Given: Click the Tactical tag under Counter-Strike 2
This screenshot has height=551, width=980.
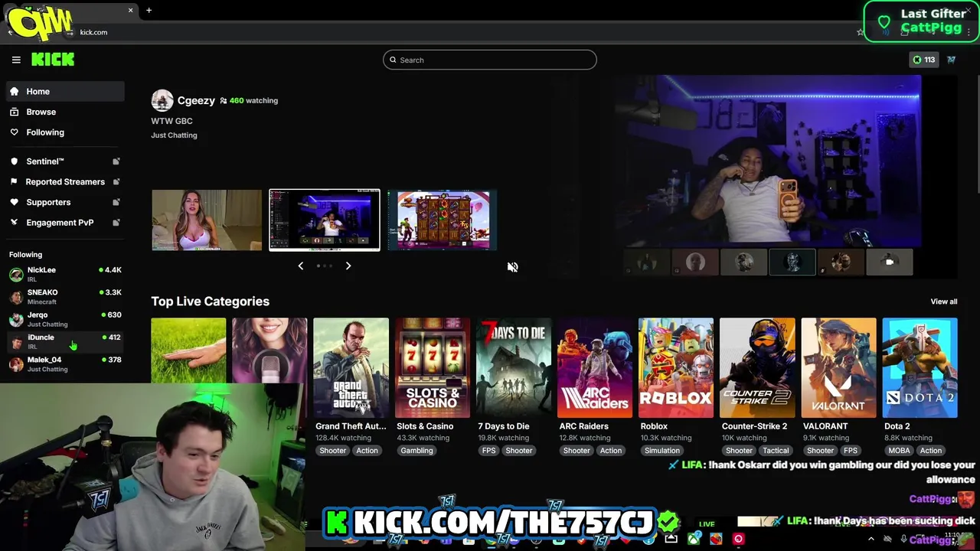Looking at the screenshot, I should (x=776, y=451).
